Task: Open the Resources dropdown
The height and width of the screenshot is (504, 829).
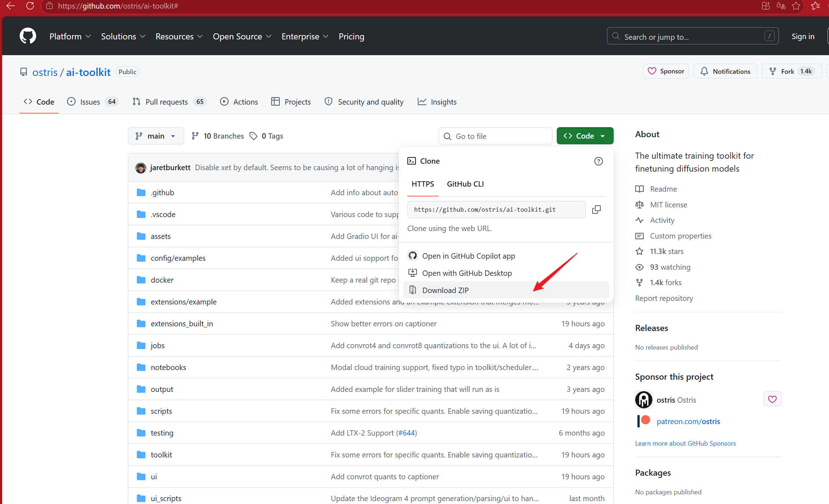Action: point(179,37)
